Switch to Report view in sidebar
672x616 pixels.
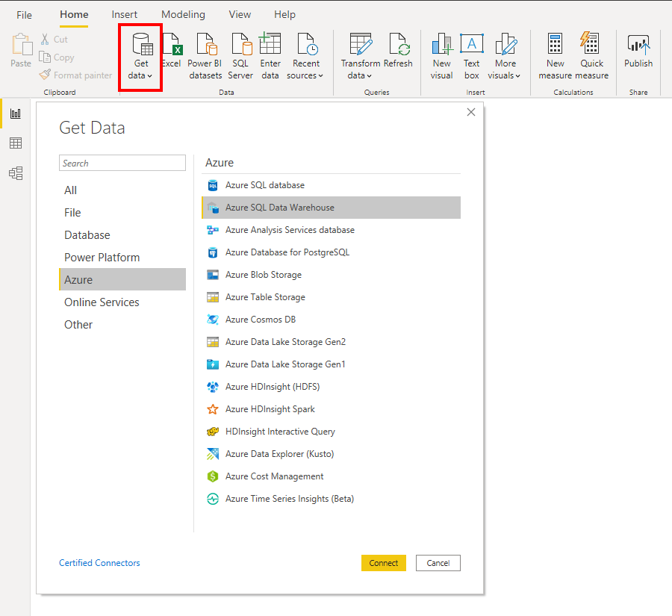16,113
